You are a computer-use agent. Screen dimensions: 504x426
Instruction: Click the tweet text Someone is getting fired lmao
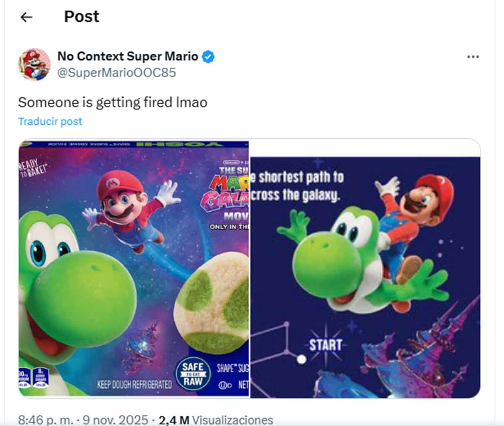point(112,102)
